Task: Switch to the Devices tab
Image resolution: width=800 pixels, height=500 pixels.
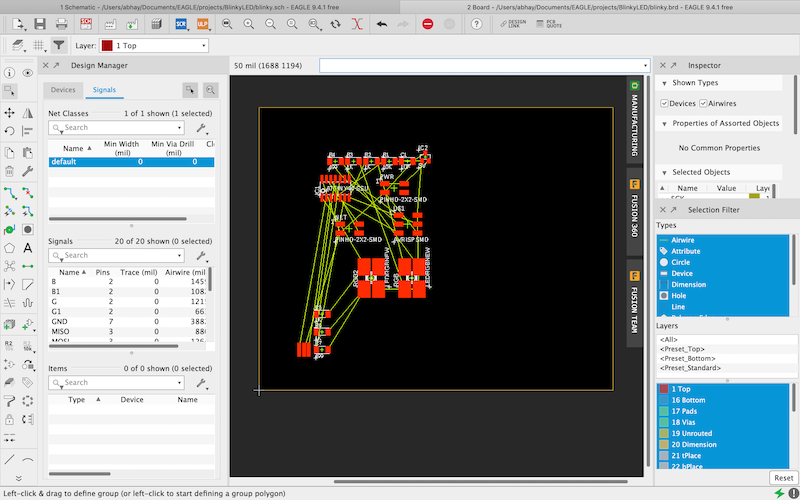Action: coord(63,90)
